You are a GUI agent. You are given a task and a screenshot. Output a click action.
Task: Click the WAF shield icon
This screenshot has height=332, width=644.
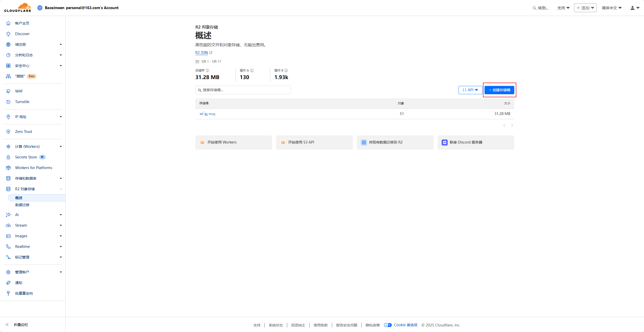point(8,91)
